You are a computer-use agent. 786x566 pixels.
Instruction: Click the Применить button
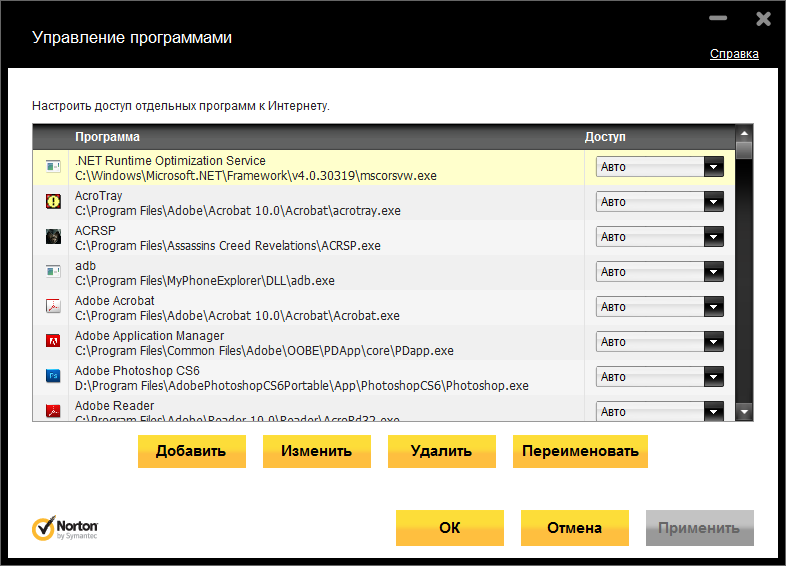[x=699, y=528]
